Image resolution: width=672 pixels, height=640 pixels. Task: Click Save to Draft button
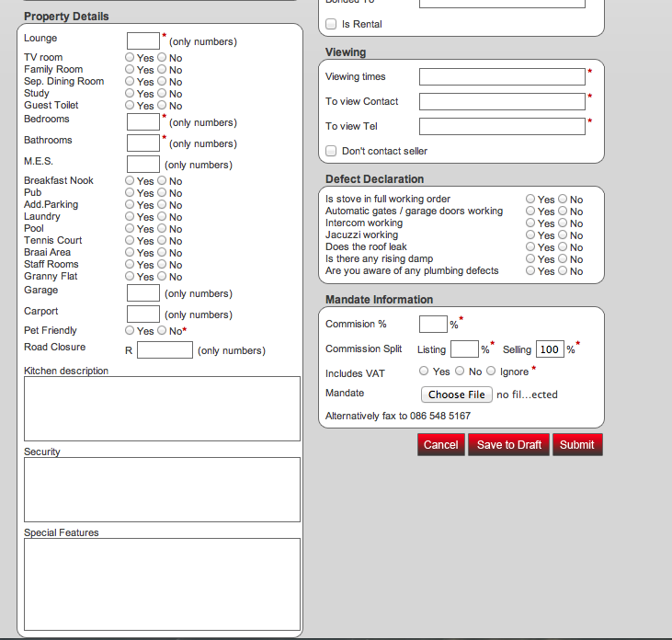[x=509, y=444]
